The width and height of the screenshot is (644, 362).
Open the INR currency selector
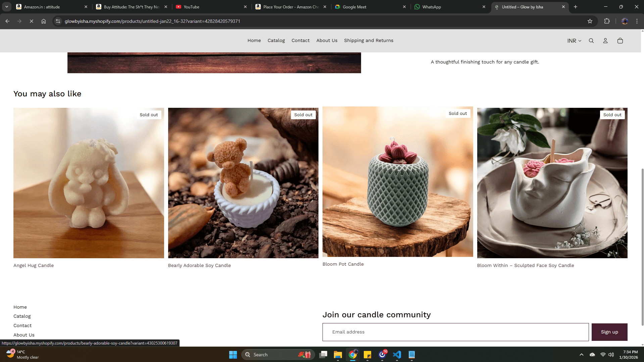point(574,41)
